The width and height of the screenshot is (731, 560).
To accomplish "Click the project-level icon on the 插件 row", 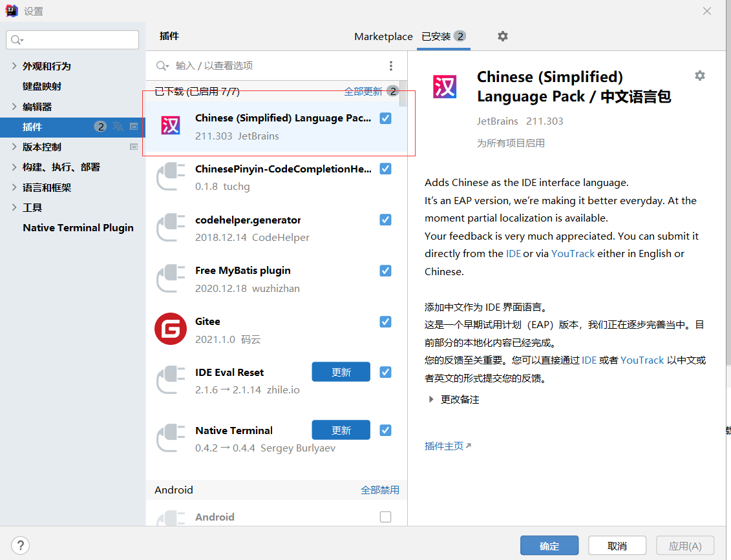I will pyautogui.click(x=134, y=126).
